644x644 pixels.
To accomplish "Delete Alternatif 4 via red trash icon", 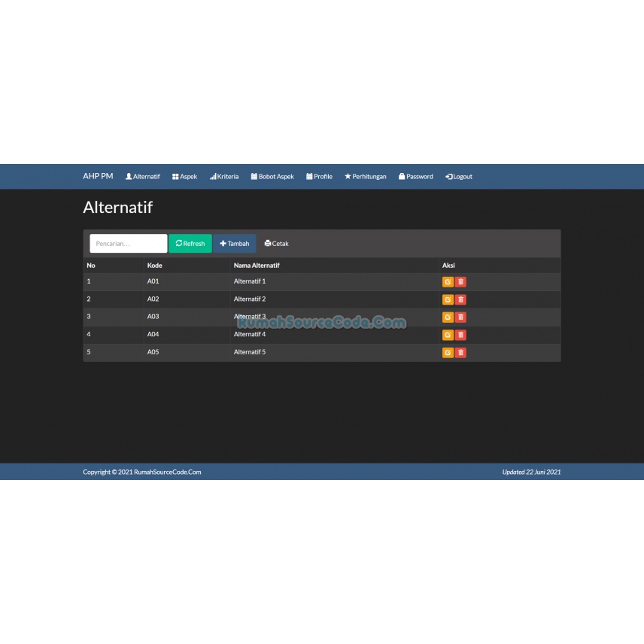I will pyautogui.click(x=460, y=335).
